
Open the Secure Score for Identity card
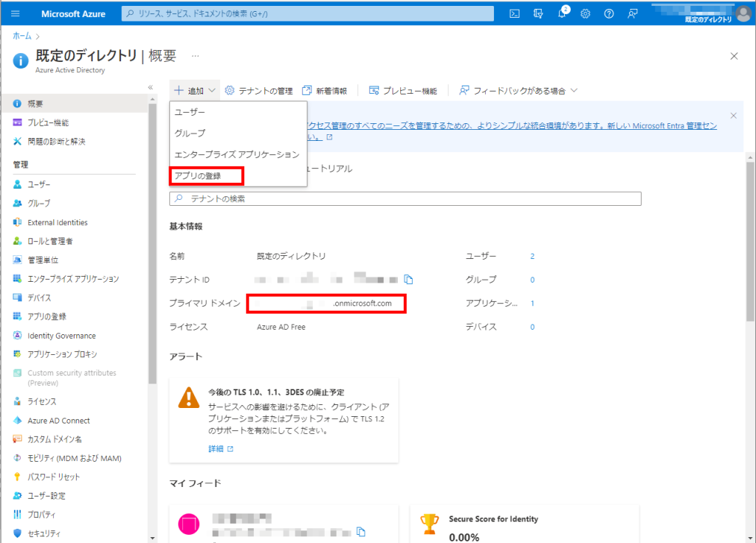click(x=525, y=524)
